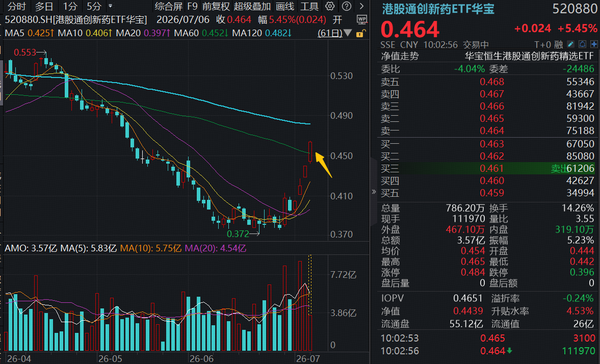The height and width of the screenshot is (364, 600).
Task: Open 超级叠加 overlay menu
Action: tap(252, 6)
